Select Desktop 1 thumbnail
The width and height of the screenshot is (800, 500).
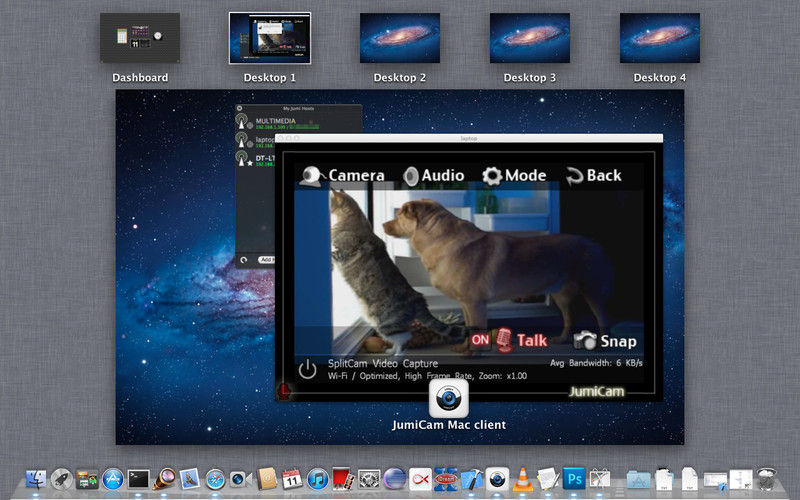(270, 38)
